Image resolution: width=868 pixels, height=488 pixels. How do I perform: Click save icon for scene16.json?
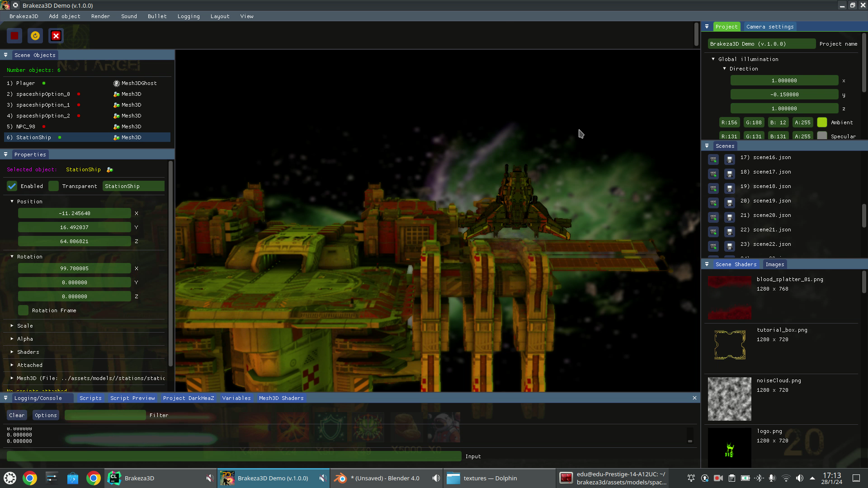(x=729, y=159)
